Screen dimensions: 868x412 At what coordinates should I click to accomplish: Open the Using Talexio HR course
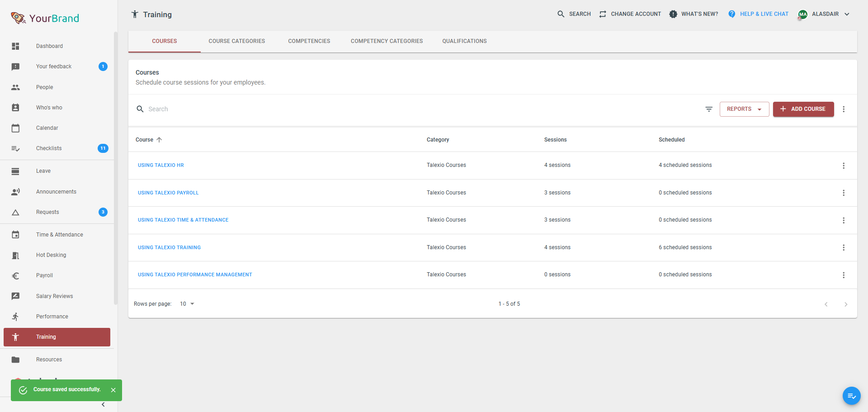tap(161, 166)
